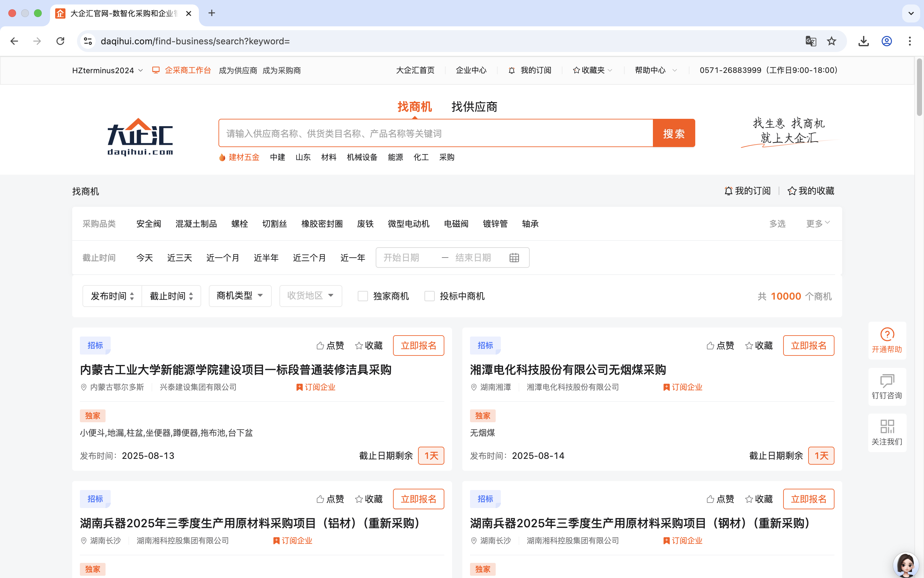Select 建材五金 hot keyword

click(244, 157)
